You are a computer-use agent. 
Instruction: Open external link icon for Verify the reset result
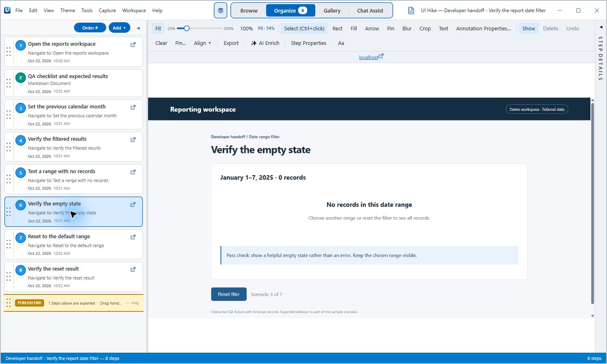[x=133, y=269]
